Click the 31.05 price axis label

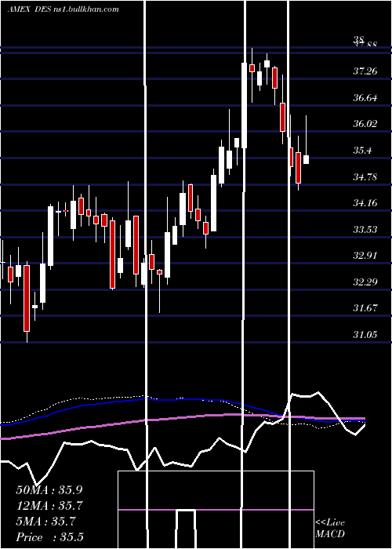point(365,335)
